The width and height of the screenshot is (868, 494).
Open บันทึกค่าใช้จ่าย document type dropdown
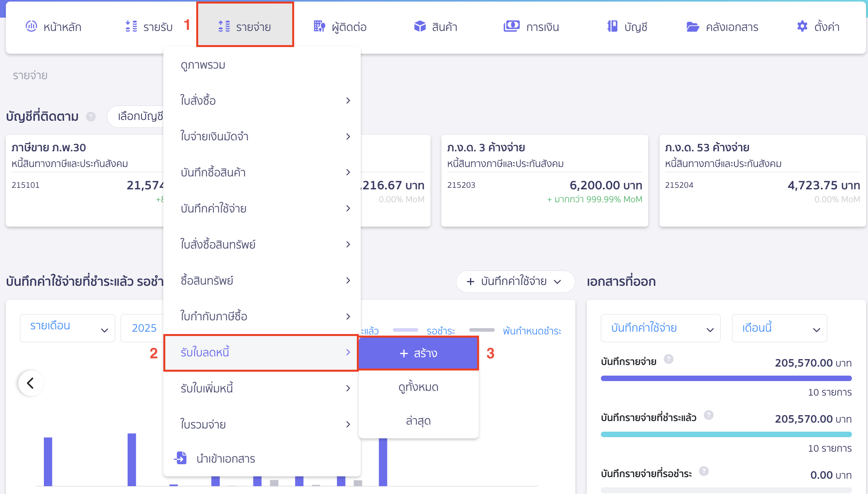point(660,328)
